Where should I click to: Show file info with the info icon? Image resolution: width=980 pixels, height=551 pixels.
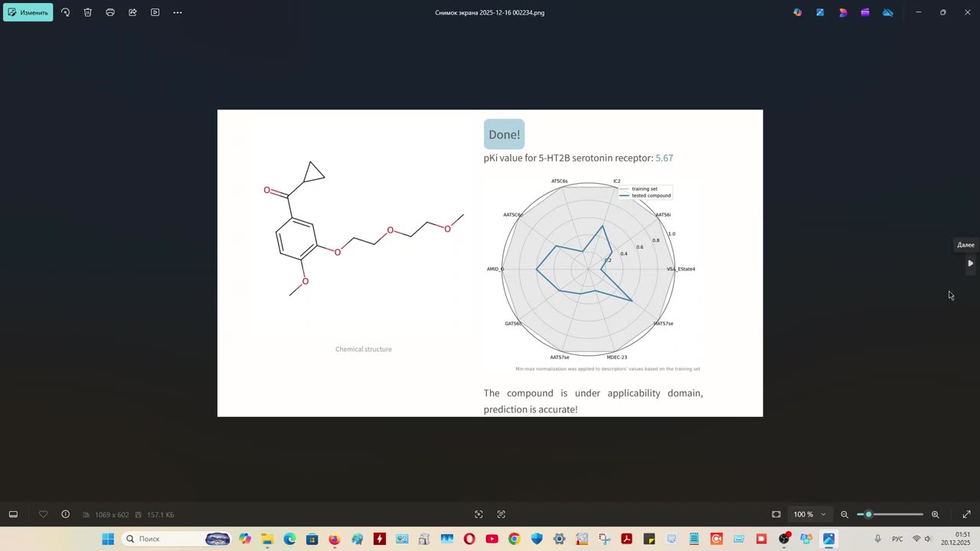pos(65,514)
